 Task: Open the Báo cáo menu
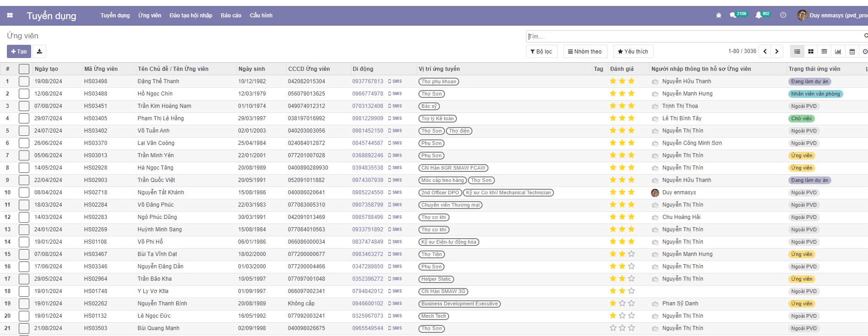pos(231,16)
